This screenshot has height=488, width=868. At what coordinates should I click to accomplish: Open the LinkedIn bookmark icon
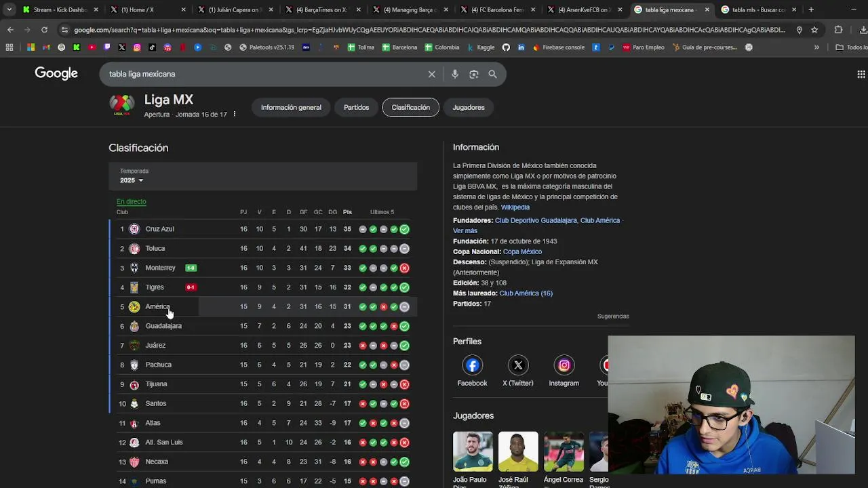(521, 47)
